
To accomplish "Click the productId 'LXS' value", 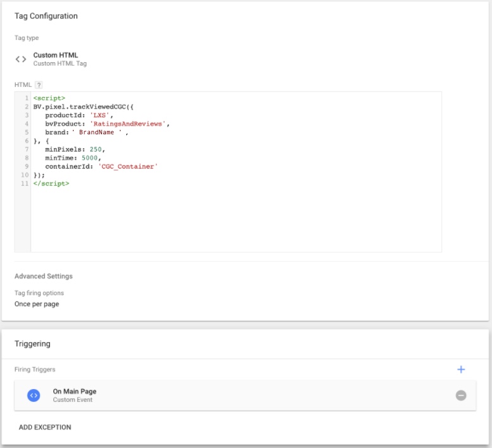I will (100, 115).
